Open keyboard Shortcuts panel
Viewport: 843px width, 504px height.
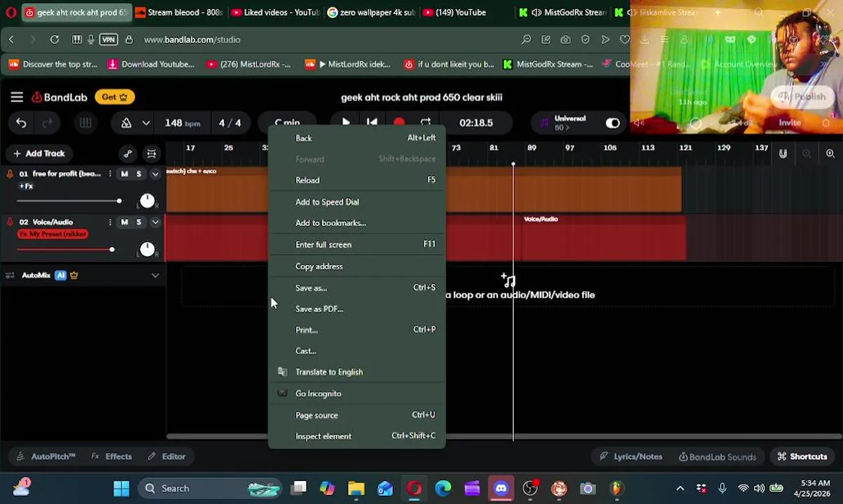[802, 456]
